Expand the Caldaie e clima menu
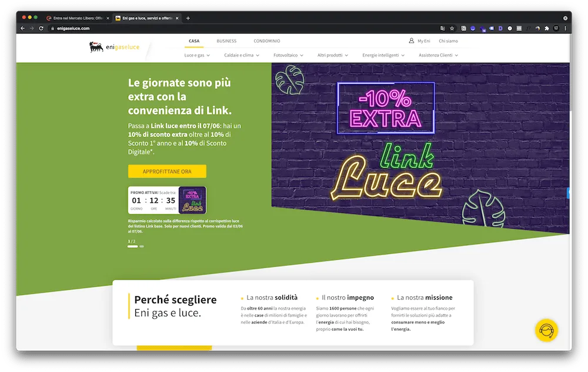Viewport: 588px width, 372px height. tap(242, 55)
